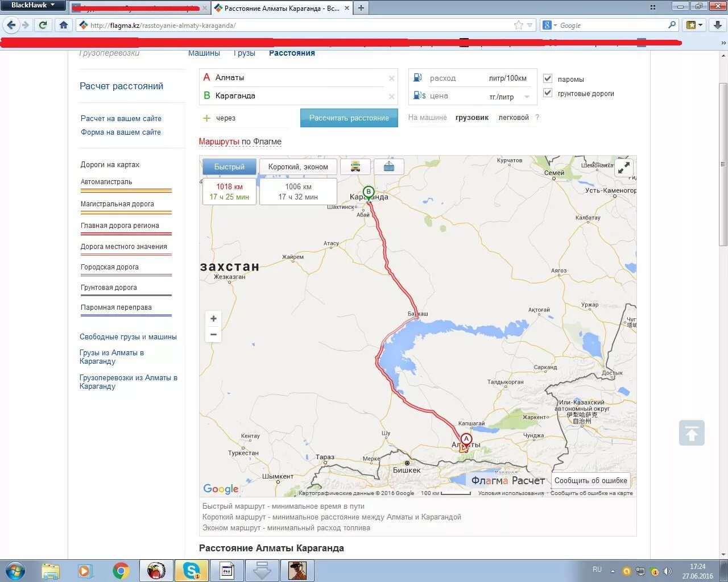728x582 pixels.
Task: Click the help question mark near легковой
Action: point(537,118)
